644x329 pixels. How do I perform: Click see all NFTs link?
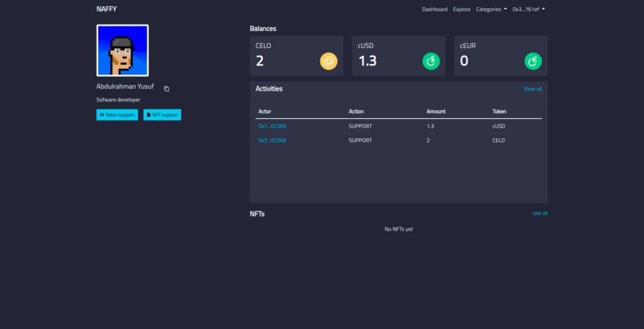540,213
